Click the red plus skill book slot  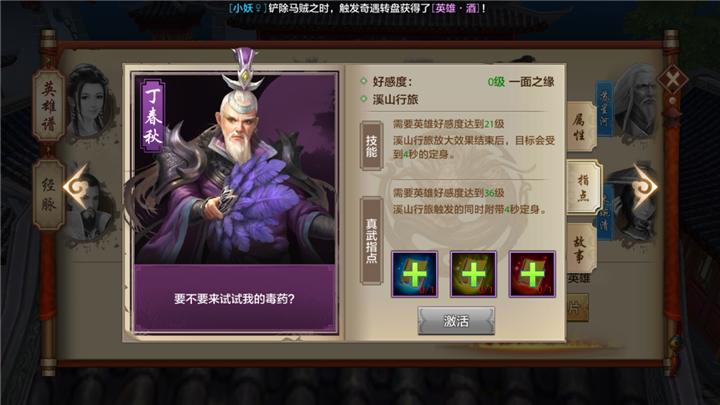[532, 274]
